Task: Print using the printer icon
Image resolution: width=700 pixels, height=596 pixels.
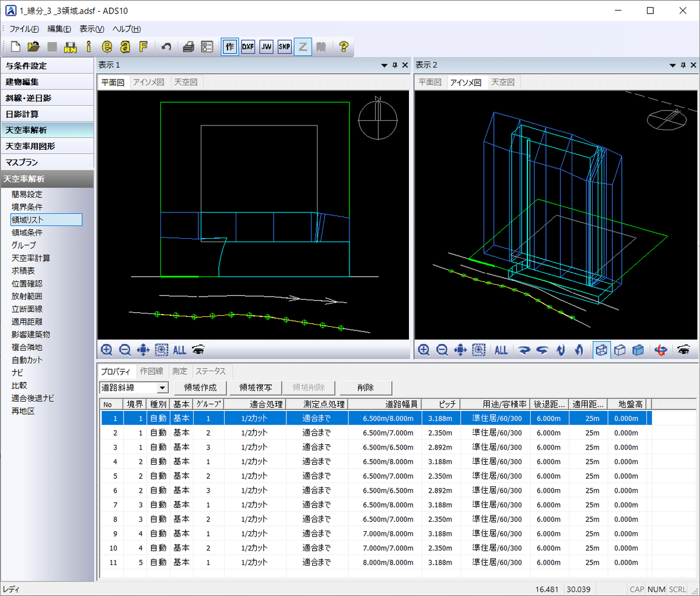Action: point(188,47)
